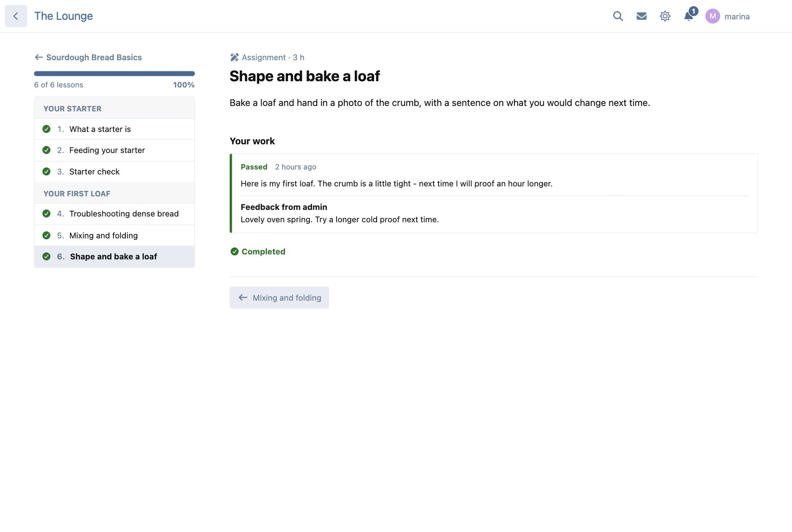Image resolution: width=792 pixels, height=532 pixels.
Task: Click the 100% progress label
Action: 184,85
